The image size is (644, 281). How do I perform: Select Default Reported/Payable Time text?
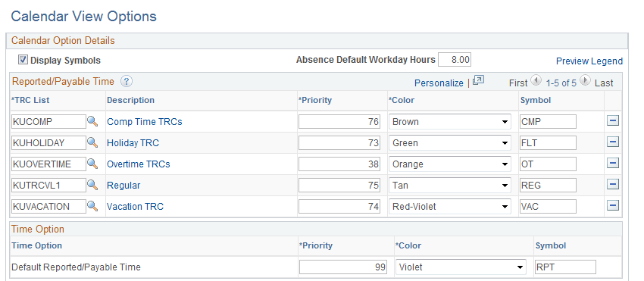coord(76,267)
